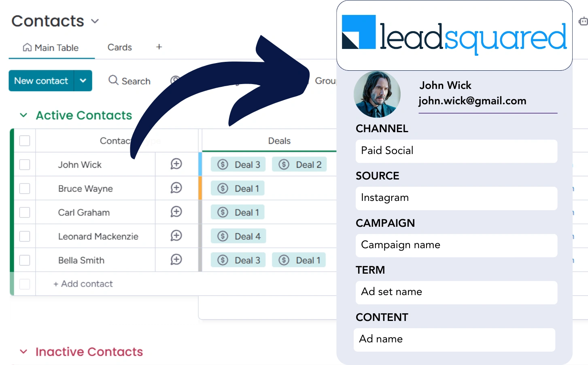The image size is (588, 365).
Task: Expand the Inactive Contacts group
Action: 23,352
